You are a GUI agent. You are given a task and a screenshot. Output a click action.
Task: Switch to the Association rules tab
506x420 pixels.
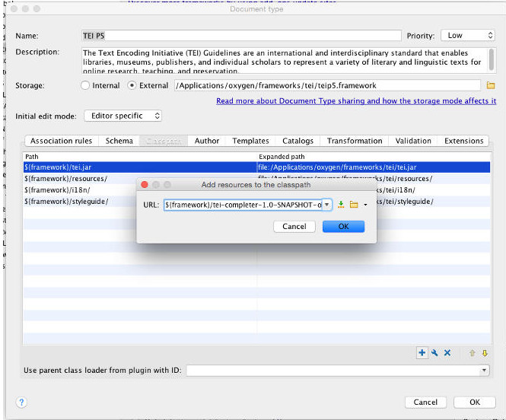[x=62, y=141]
